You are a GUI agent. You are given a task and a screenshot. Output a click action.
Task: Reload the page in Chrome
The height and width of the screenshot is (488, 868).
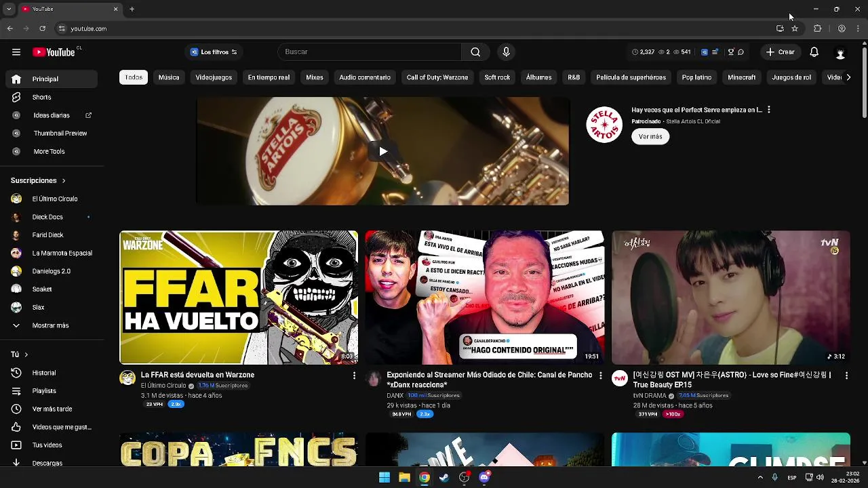(x=42, y=28)
